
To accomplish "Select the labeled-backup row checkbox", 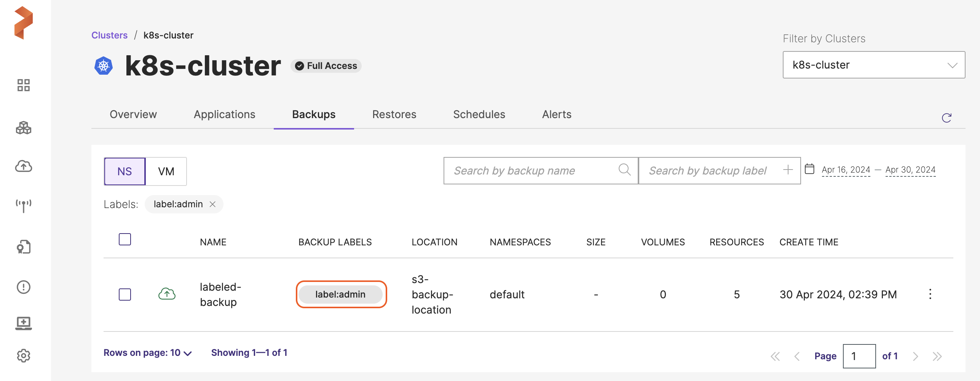I will [125, 295].
